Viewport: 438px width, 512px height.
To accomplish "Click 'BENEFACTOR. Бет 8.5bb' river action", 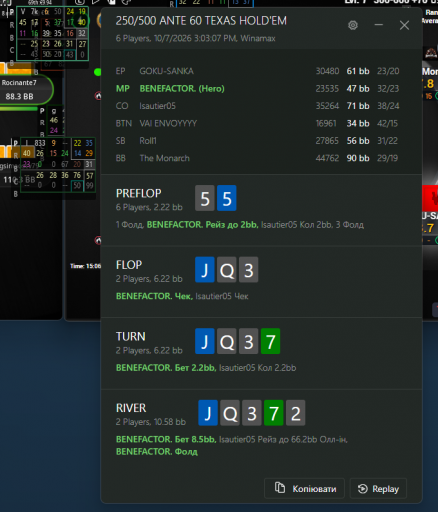I will pos(166,439).
